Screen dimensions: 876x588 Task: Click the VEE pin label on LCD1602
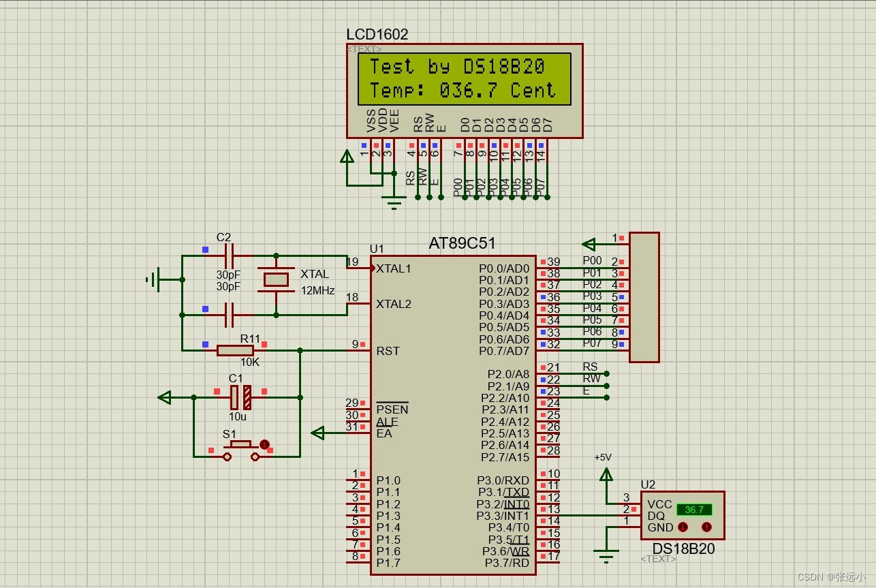[x=394, y=121]
